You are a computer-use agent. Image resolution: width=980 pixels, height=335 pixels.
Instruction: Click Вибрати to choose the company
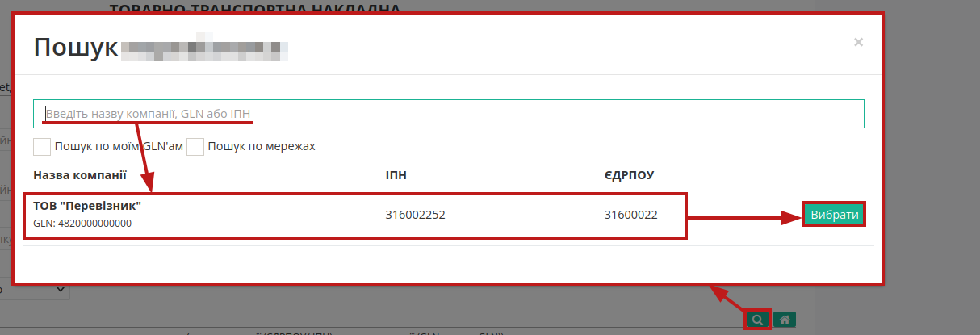click(x=834, y=214)
